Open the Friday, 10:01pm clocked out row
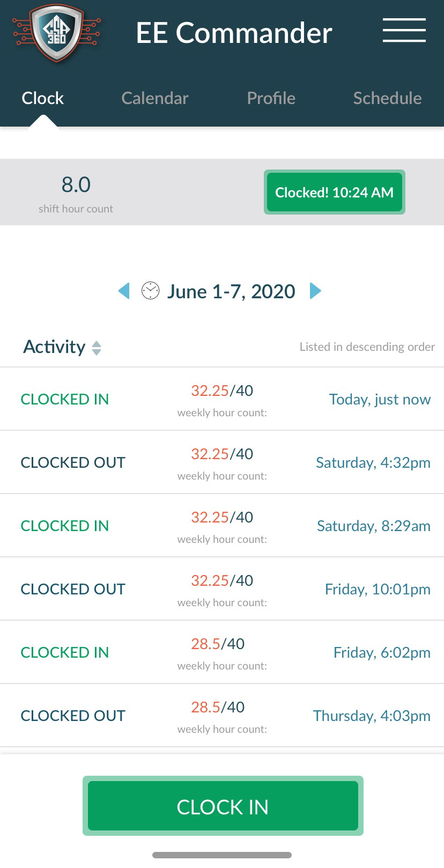 [222, 589]
